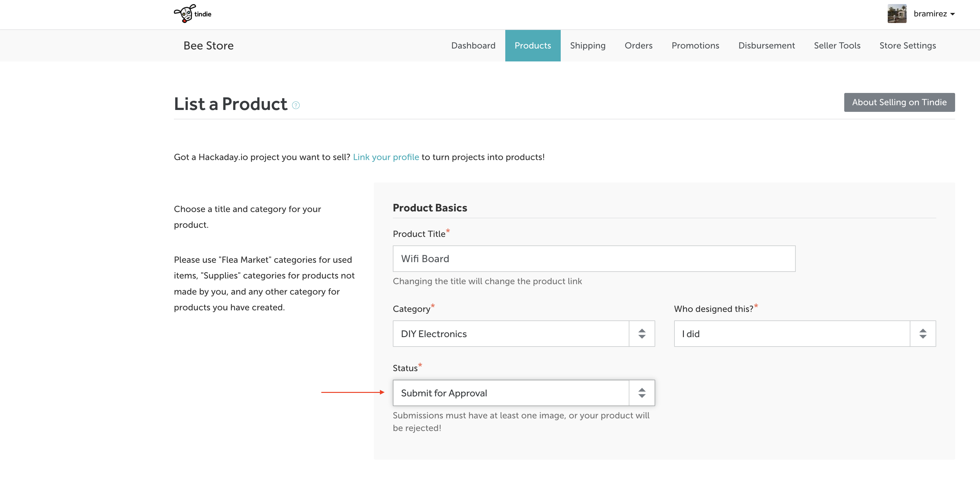980x477 pixels.
Task: Open the Submit for Approval status dropdown
Action: click(x=510, y=393)
